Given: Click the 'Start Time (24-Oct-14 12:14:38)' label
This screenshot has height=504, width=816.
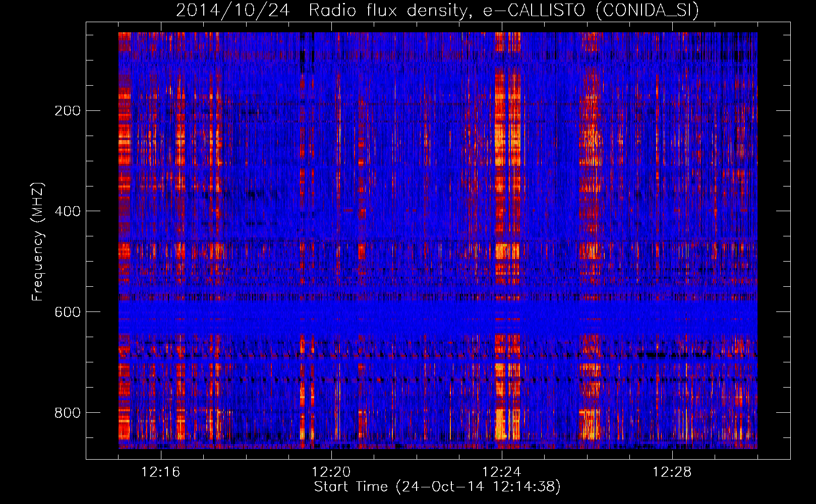Looking at the screenshot, I should point(437,487).
